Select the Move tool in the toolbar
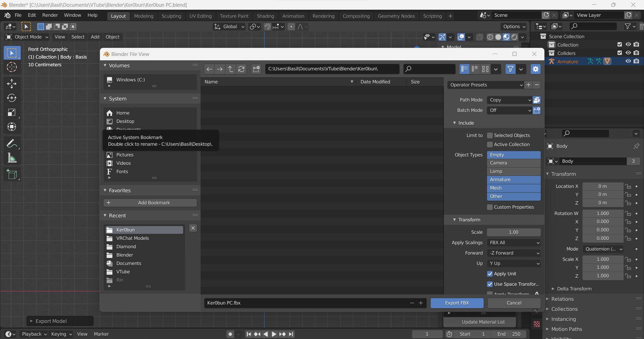 point(12,83)
